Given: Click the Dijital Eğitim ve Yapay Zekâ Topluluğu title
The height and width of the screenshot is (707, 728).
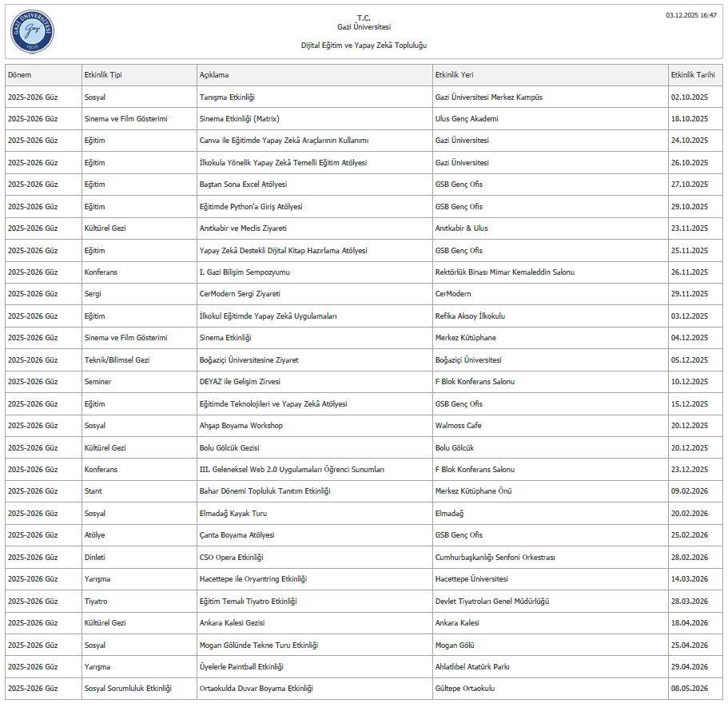Looking at the screenshot, I should point(364,46).
